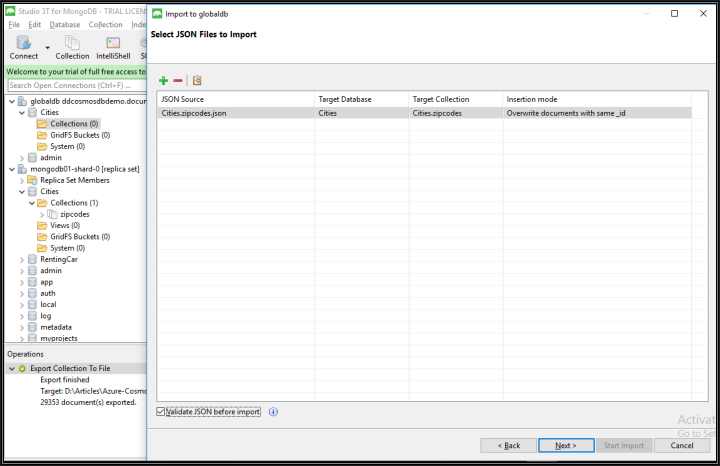
Task: Click the red minus remove-source icon
Action: (178, 81)
